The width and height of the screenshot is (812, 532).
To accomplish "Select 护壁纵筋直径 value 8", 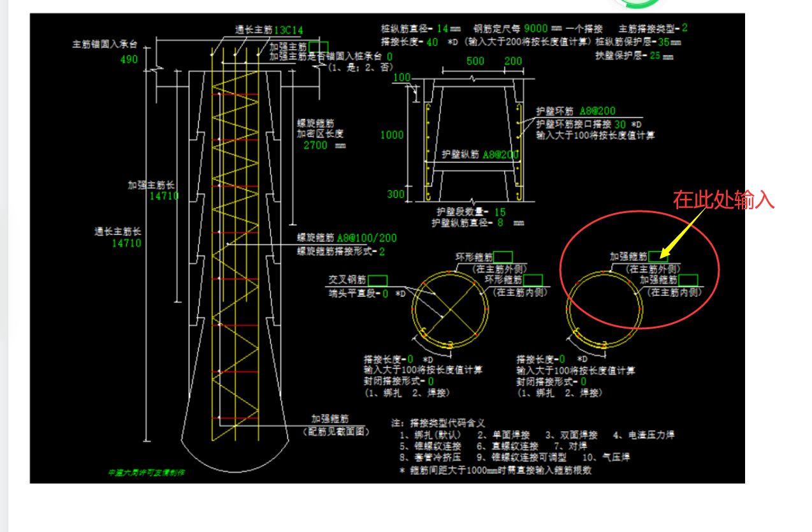I will [500, 223].
